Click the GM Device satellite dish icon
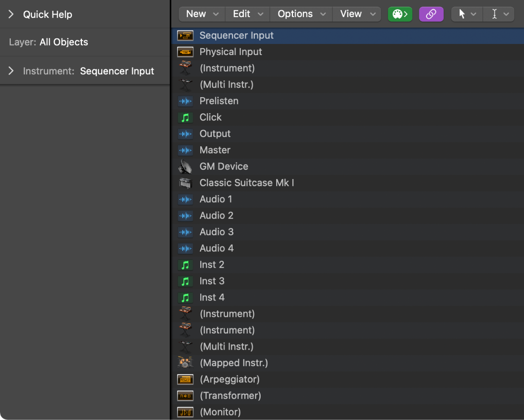Viewport: 524px width, 420px height. tap(185, 166)
